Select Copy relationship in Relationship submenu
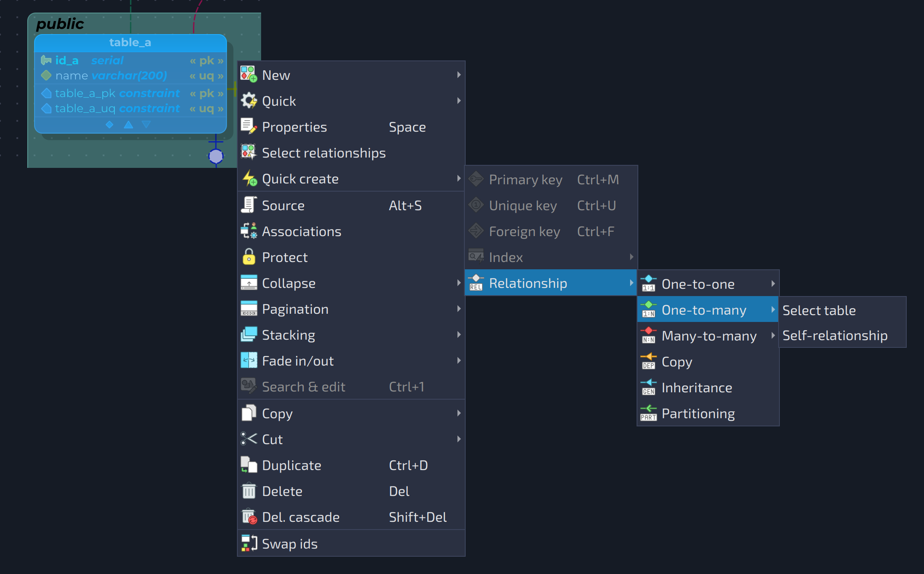This screenshot has height=574, width=924. coord(708,361)
